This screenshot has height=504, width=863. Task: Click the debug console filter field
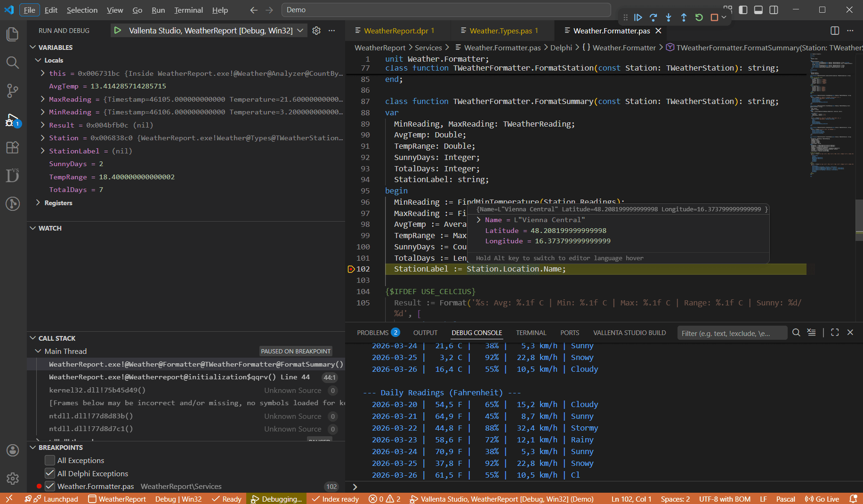click(732, 333)
